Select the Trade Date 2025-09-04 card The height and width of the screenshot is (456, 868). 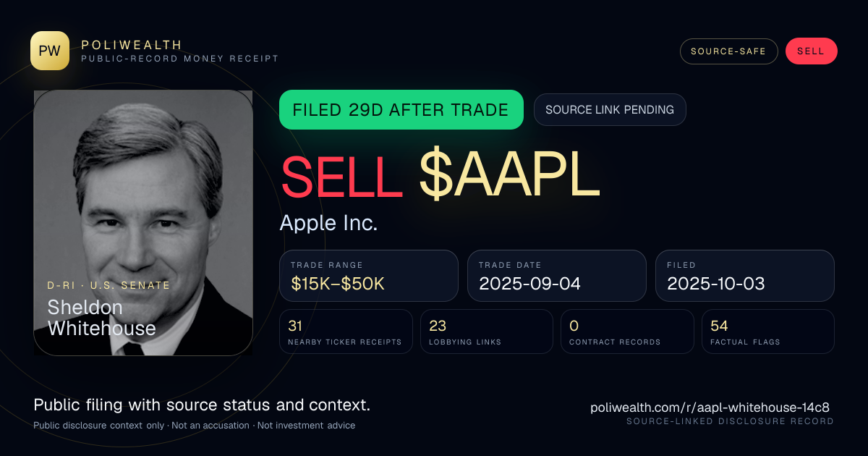[x=557, y=276]
